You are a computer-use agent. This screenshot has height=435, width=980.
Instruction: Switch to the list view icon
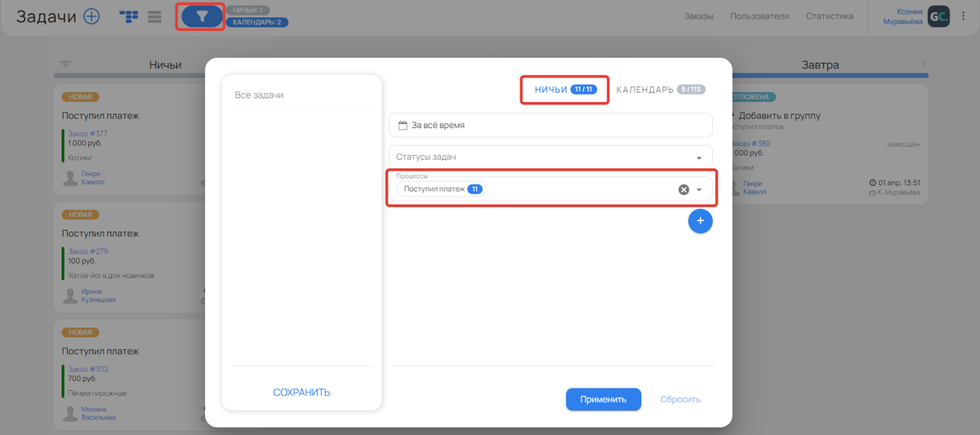tap(154, 16)
